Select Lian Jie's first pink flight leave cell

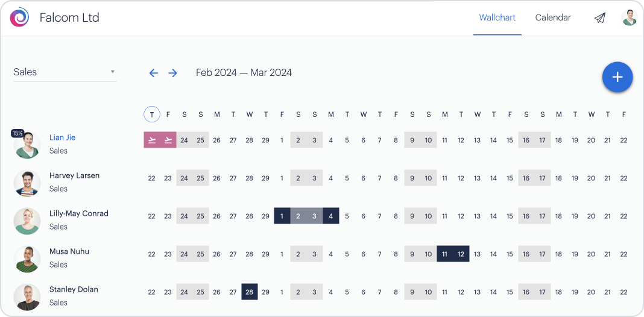coord(152,140)
